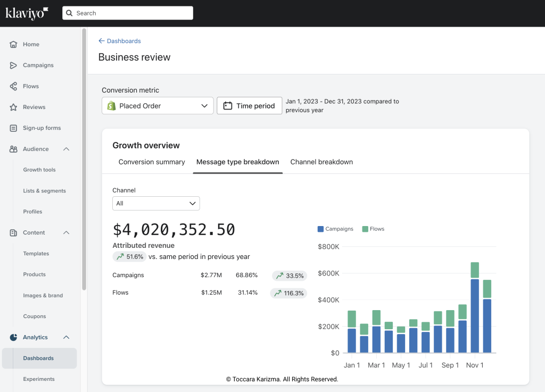This screenshot has height=392, width=545.
Task: Click the Time period button
Action: pos(249,106)
